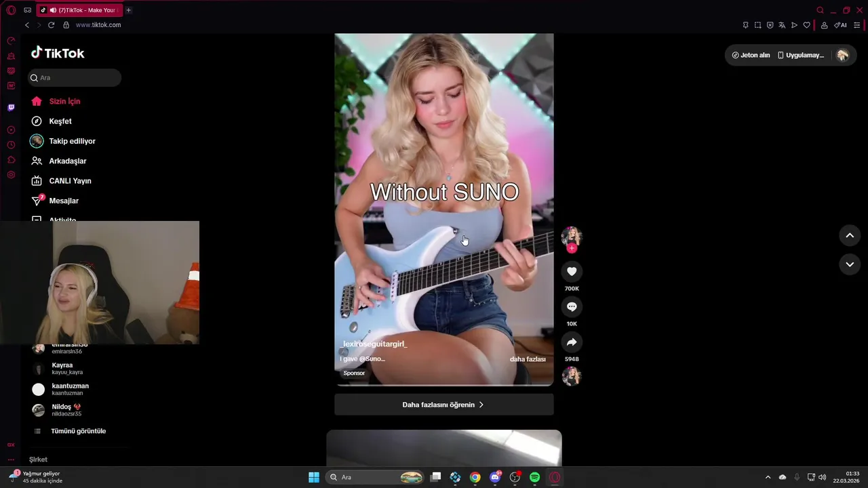This screenshot has width=868, height=488.
Task: Open Task View on taskbar
Action: click(x=436, y=477)
